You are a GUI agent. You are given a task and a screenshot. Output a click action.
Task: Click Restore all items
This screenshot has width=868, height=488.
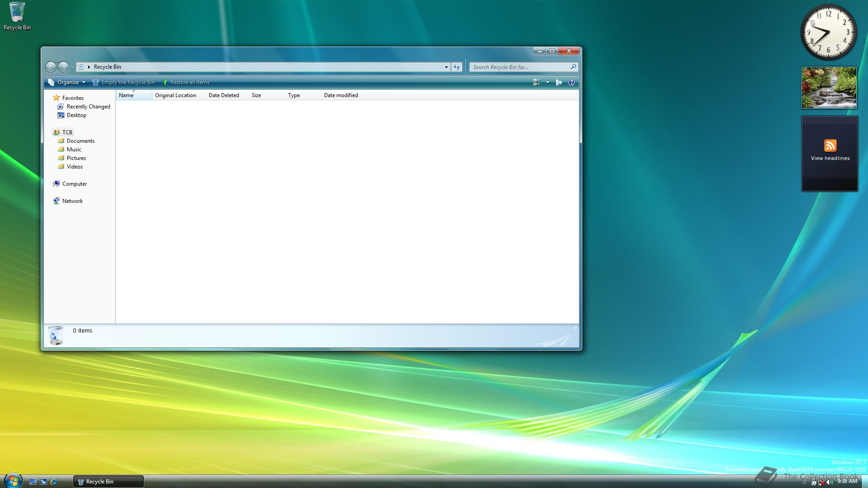coord(186,82)
